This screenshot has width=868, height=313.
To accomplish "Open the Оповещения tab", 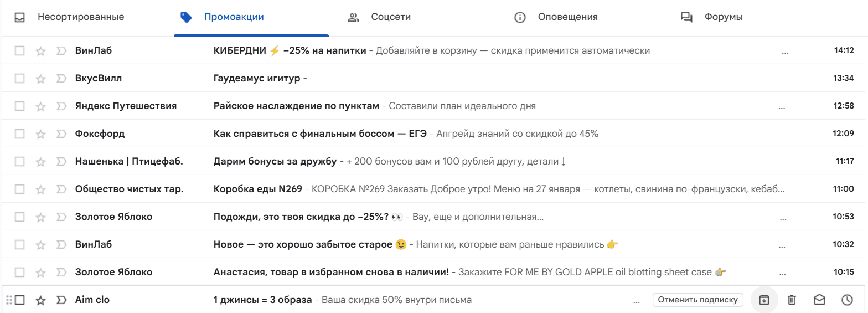I will click(x=556, y=17).
